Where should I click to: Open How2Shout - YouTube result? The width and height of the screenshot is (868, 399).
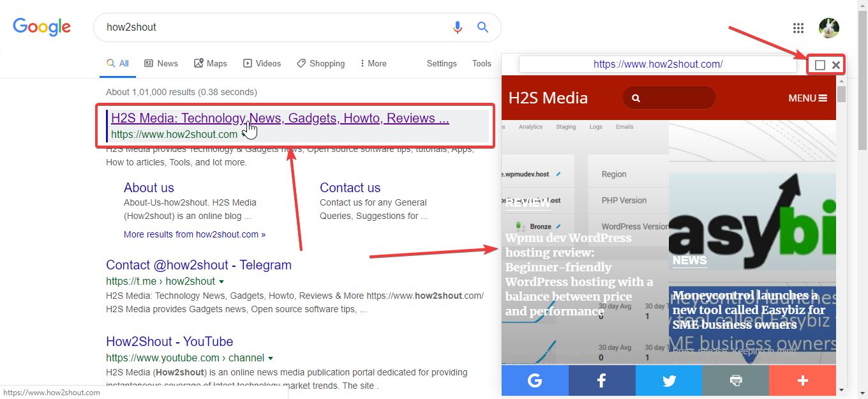pos(169,342)
